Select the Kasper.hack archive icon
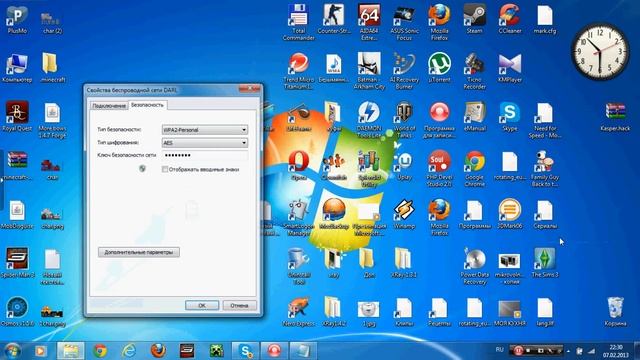640x360 pixels. 615,117
